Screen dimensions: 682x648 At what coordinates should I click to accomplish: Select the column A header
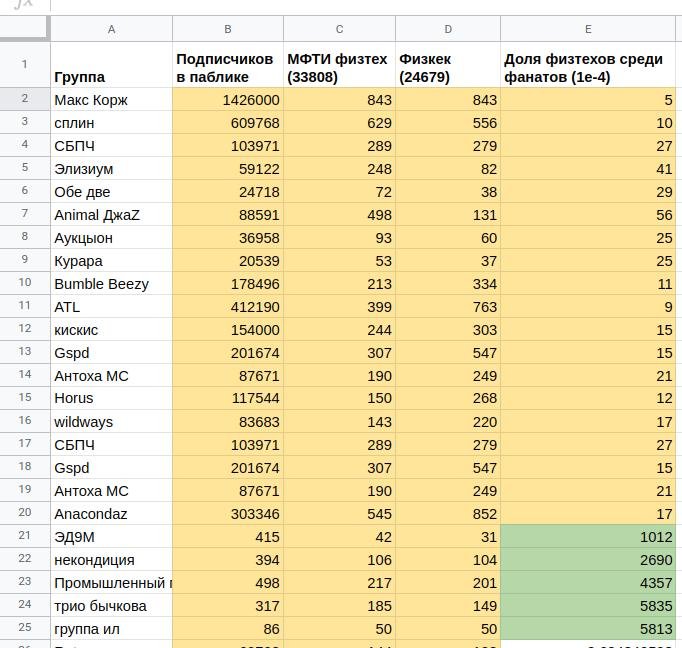[111, 29]
